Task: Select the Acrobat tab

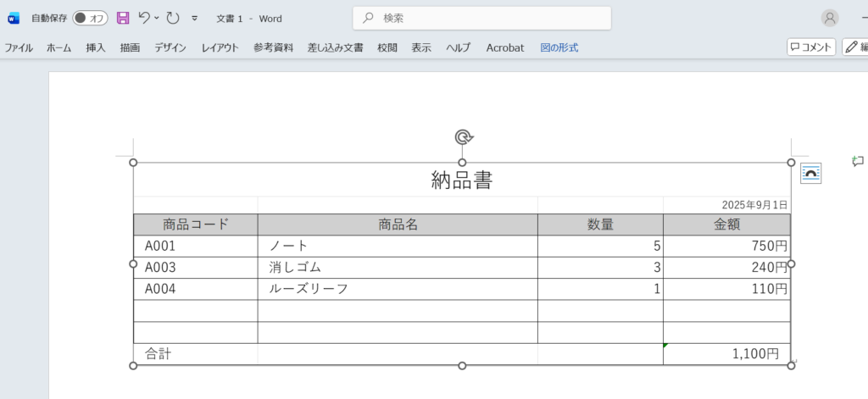Action: tap(505, 47)
